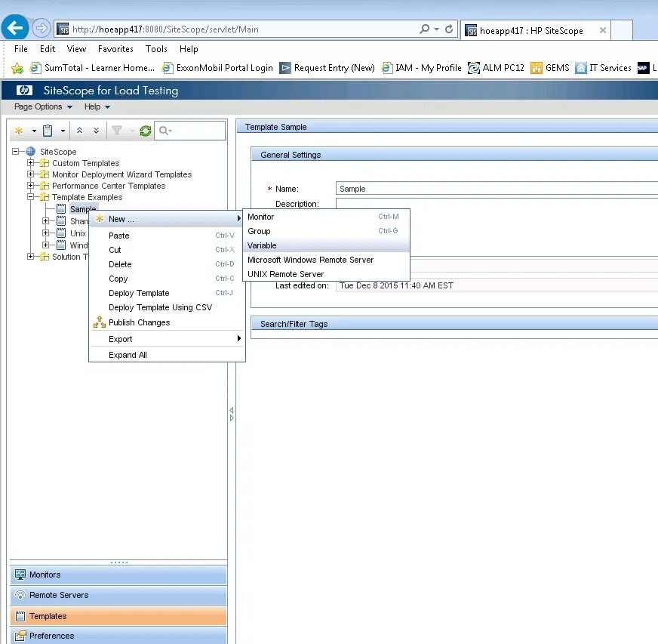Screen dimensions: 658x644
Task: Click the tree pane collapse left arrow
Action: [x=231, y=410]
